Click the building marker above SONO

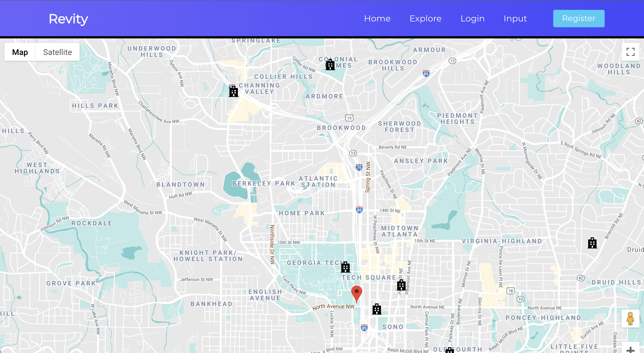tap(377, 309)
